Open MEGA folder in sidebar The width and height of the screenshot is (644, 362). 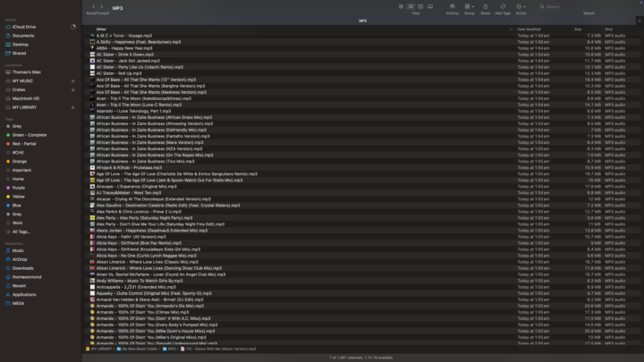click(18, 304)
